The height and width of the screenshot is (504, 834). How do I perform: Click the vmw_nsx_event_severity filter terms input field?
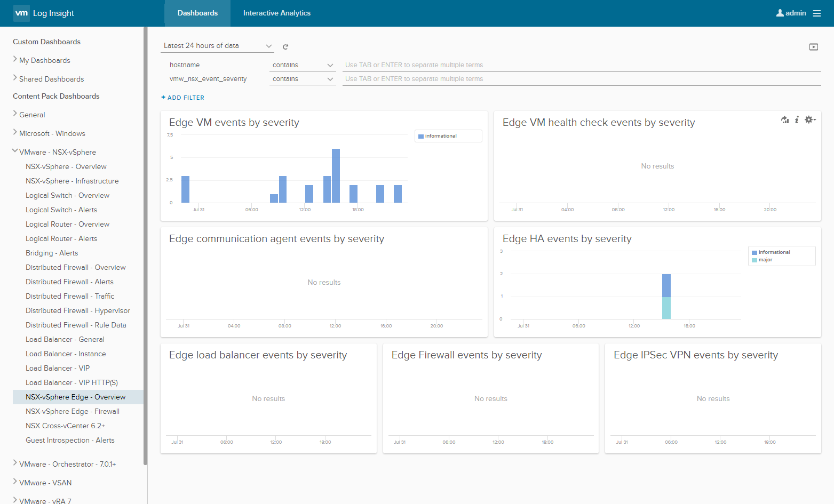point(582,79)
